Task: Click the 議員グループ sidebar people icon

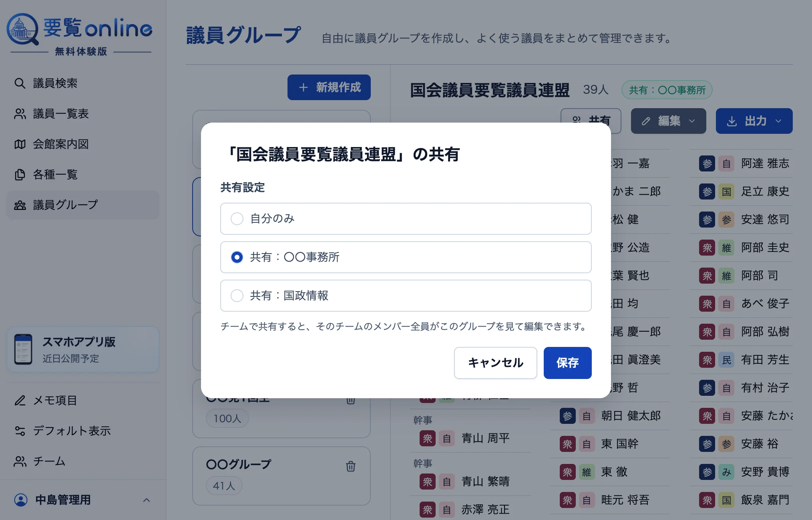Action: coord(20,205)
